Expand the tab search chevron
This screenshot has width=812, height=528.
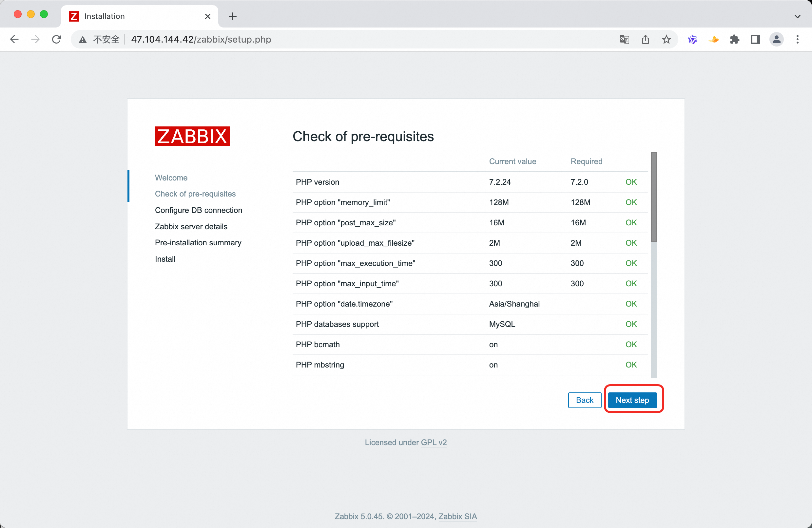click(797, 16)
